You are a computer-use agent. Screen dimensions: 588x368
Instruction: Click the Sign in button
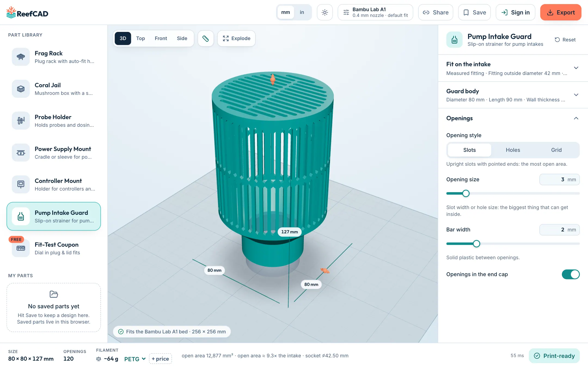click(x=515, y=12)
